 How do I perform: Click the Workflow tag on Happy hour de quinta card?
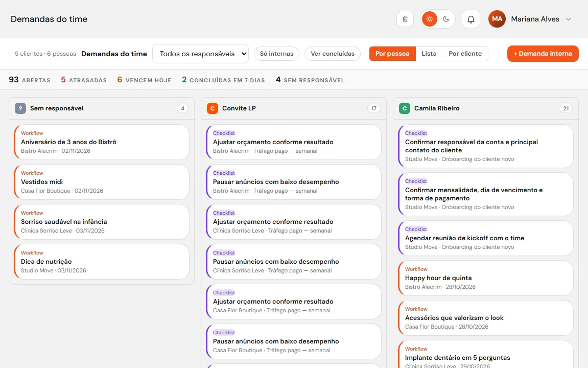(x=416, y=269)
